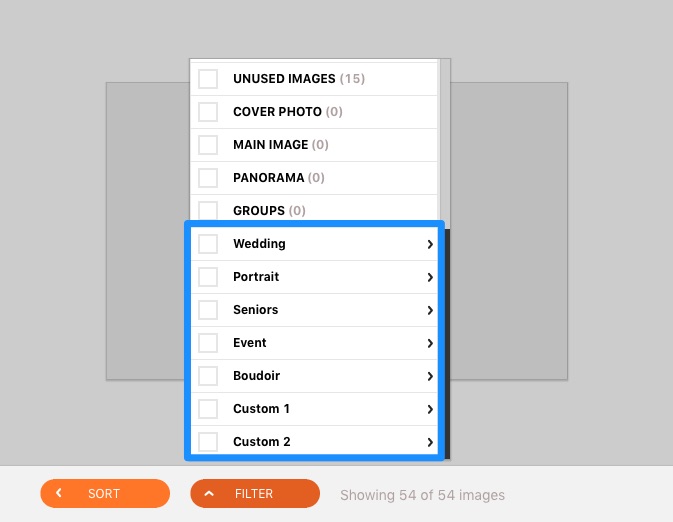Open the Custom 1 submenu arrow
Image resolution: width=673 pixels, height=522 pixels.
(430, 409)
